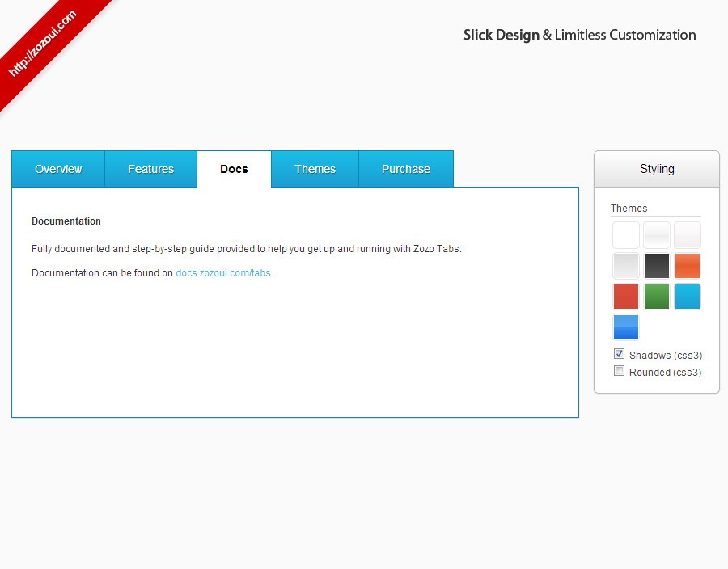Open the docs.zozoui.com/tabs link
This screenshot has height=569, width=728.
[223, 273]
